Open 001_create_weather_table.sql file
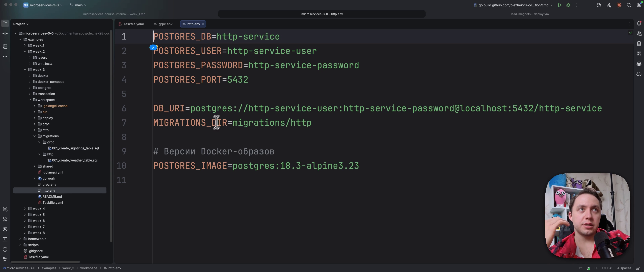Viewport: 644px width, 272px height. tap(74, 160)
